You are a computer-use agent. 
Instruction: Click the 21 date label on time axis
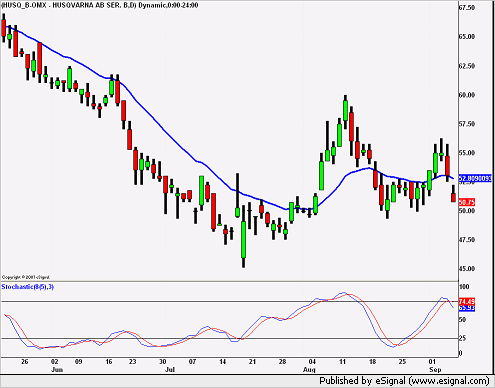click(x=252, y=362)
